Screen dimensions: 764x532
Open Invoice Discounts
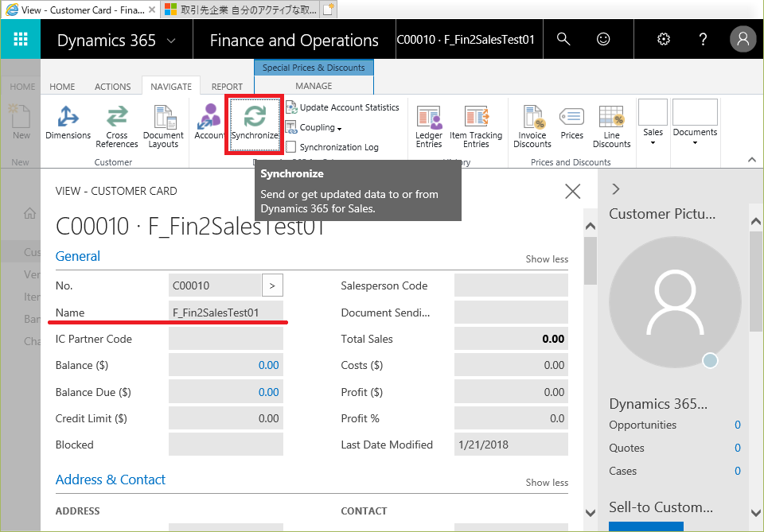click(x=532, y=126)
